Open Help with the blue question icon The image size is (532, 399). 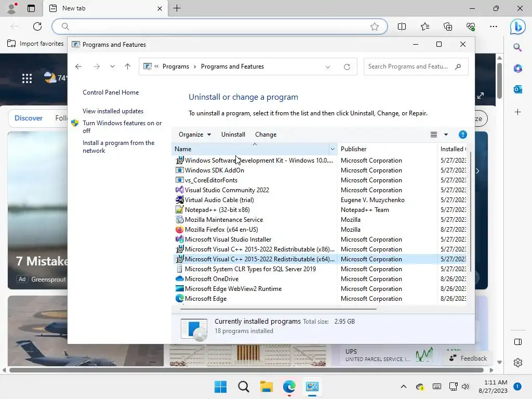[x=463, y=135]
